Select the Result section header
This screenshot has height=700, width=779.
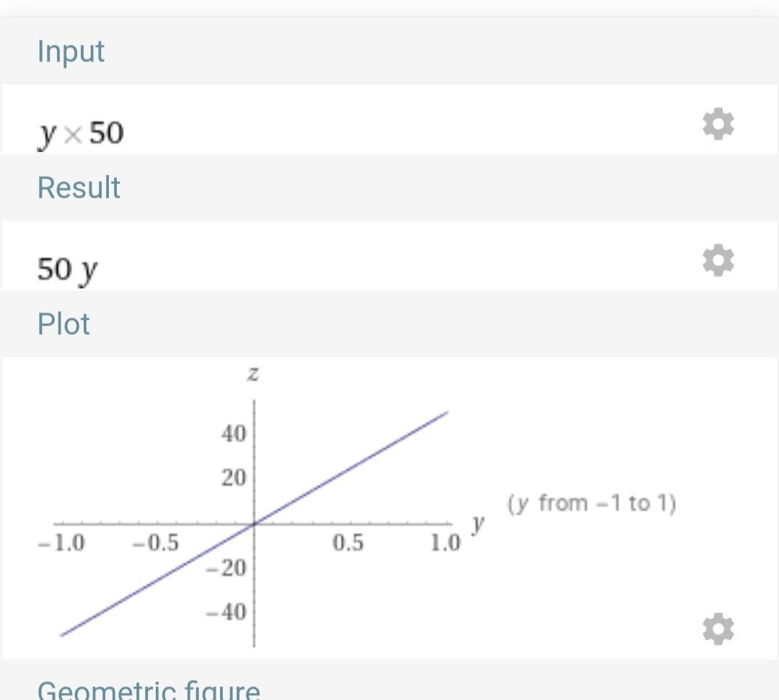[x=79, y=188]
